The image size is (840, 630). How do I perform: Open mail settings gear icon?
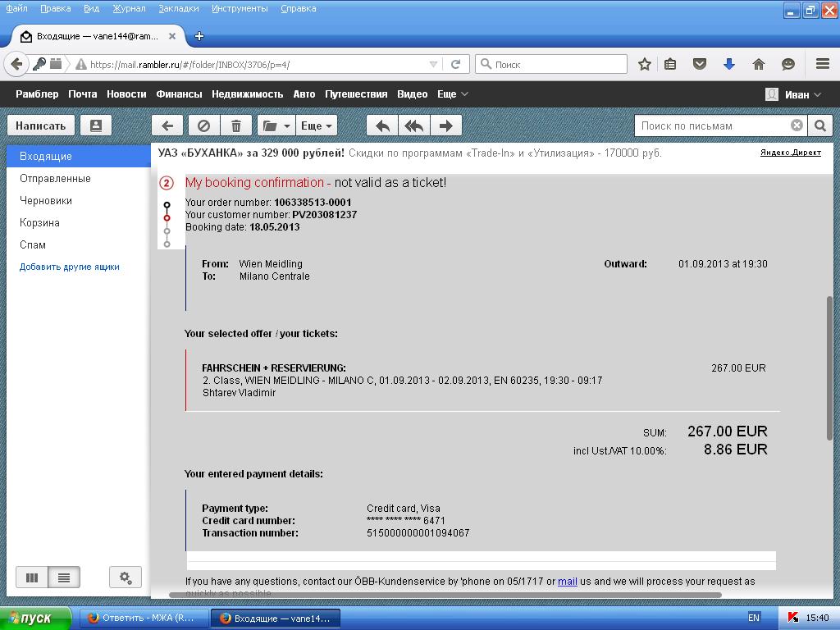(x=126, y=577)
